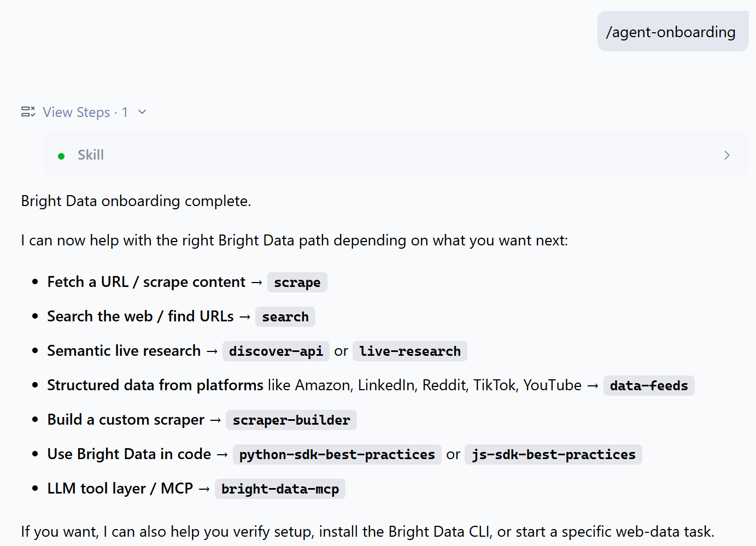
Task: Click 'Semantic live research' text
Action: tap(124, 351)
